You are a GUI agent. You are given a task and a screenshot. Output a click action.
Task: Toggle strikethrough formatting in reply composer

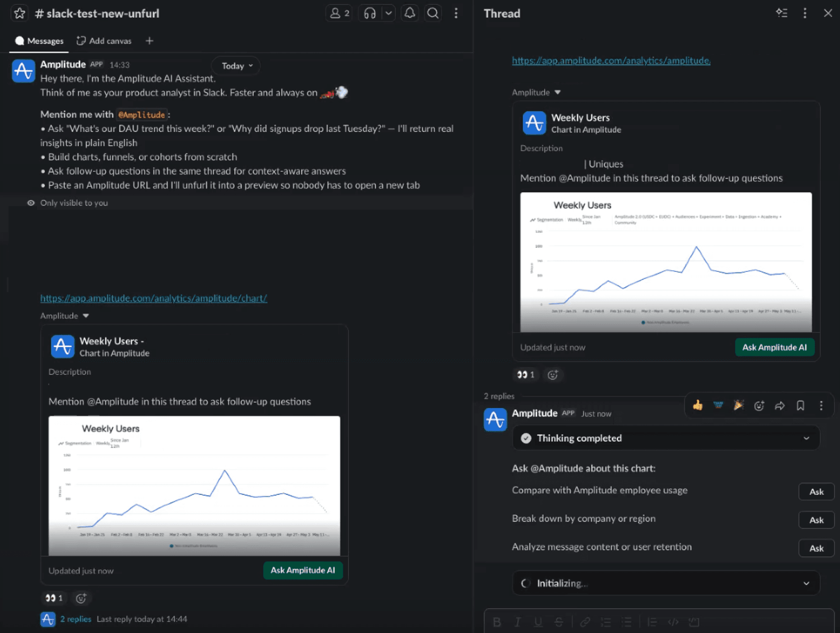click(558, 622)
